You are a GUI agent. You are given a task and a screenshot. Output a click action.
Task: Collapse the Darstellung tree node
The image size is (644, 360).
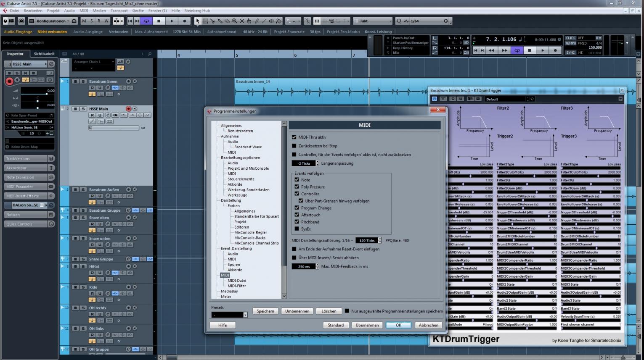(231, 200)
